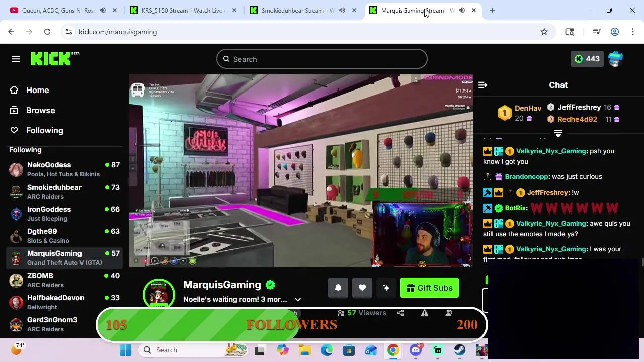Click MarquisGaming channel avatar
Screen dimensions: 644x362
[158, 293]
